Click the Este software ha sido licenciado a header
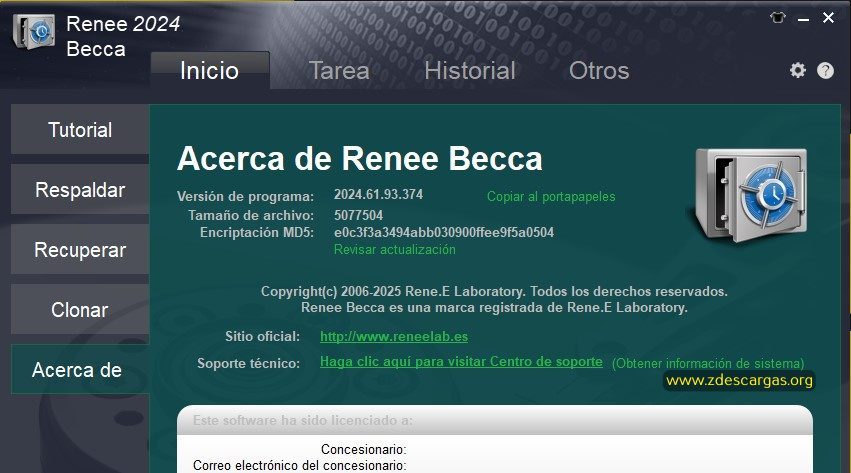Image resolution: width=851 pixels, height=473 pixels. tap(303, 420)
